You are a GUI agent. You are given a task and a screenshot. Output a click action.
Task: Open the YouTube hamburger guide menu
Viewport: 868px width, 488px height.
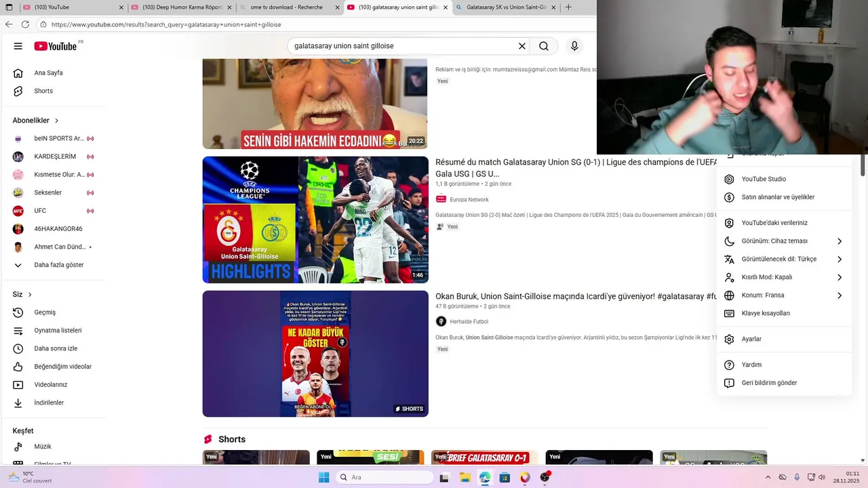tap(18, 46)
